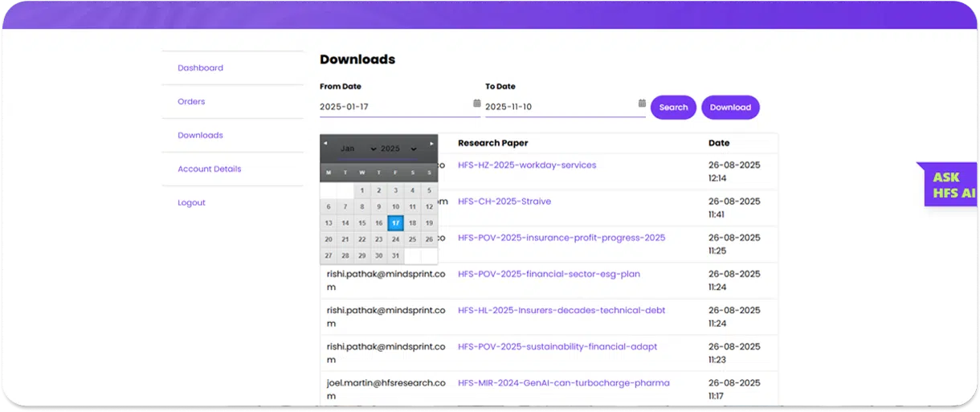
Task: Open the Ask HFS AI widget
Action: pos(953,185)
